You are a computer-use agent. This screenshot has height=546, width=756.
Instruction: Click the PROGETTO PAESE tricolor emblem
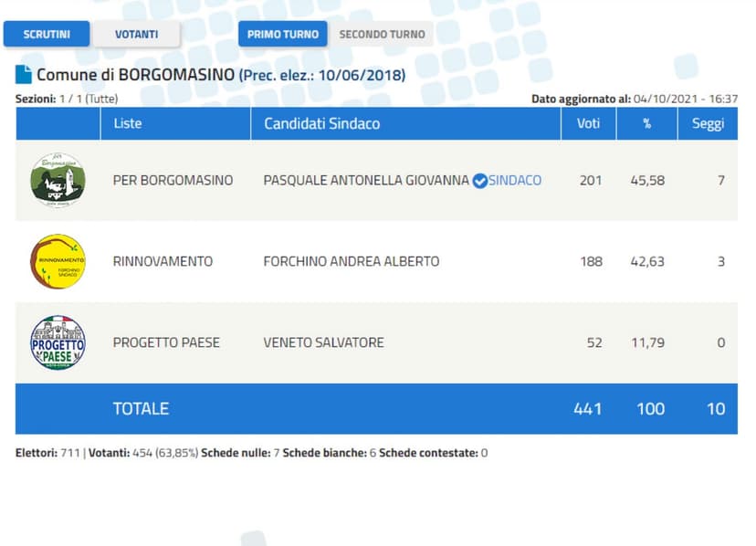pos(57,342)
